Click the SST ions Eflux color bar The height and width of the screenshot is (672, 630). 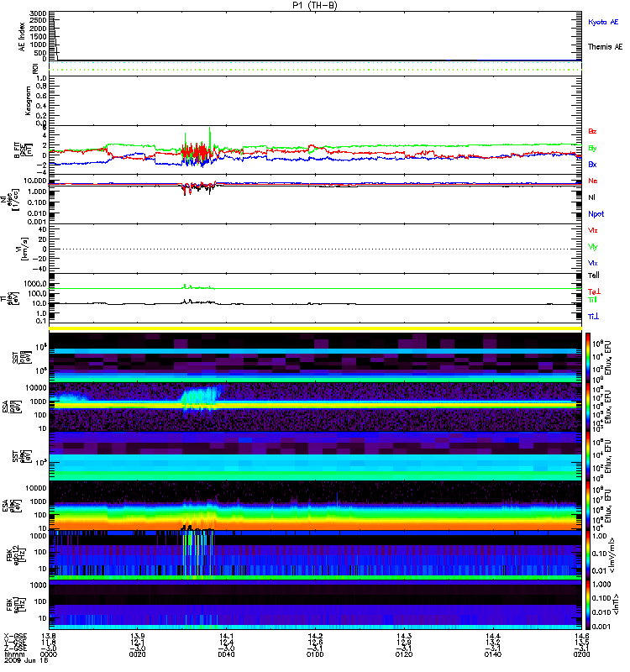(x=588, y=358)
